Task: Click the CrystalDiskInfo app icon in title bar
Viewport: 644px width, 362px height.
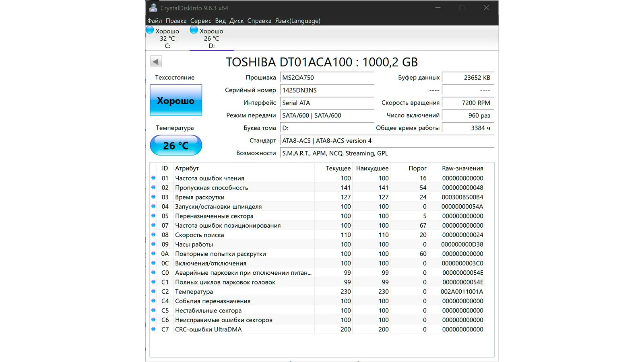Action: (153, 8)
